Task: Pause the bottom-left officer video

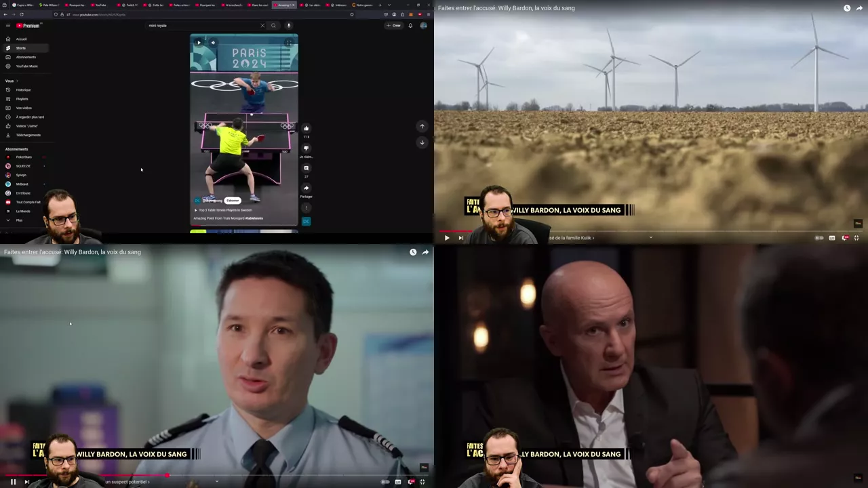Action: coord(13,482)
